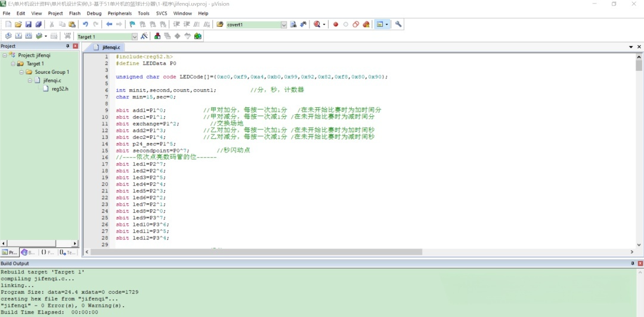Screen dimensions: 644x317
Task: Click the Open file folder icon
Action: coord(18,24)
